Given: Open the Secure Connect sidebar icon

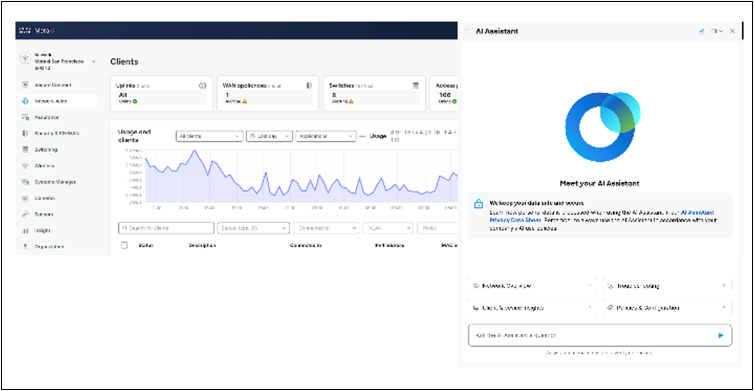Looking at the screenshot, I should [25, 85].
